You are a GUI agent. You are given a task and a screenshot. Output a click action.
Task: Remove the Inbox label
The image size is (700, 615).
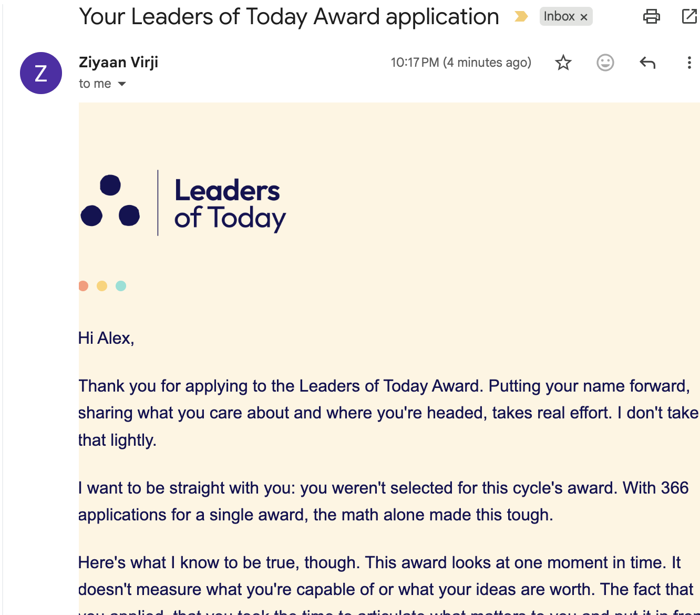[x=584, y=17]
